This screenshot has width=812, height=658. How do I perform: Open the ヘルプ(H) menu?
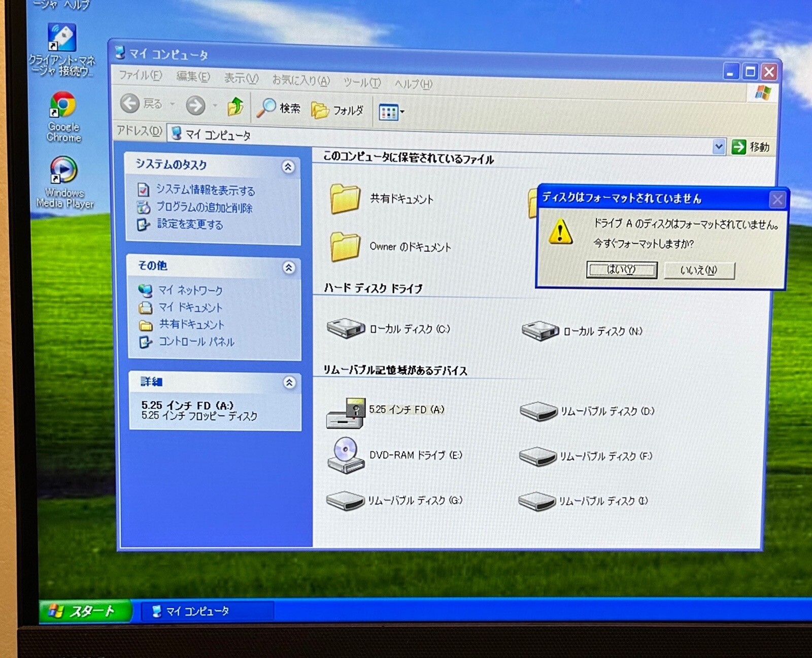click(414, 84)
